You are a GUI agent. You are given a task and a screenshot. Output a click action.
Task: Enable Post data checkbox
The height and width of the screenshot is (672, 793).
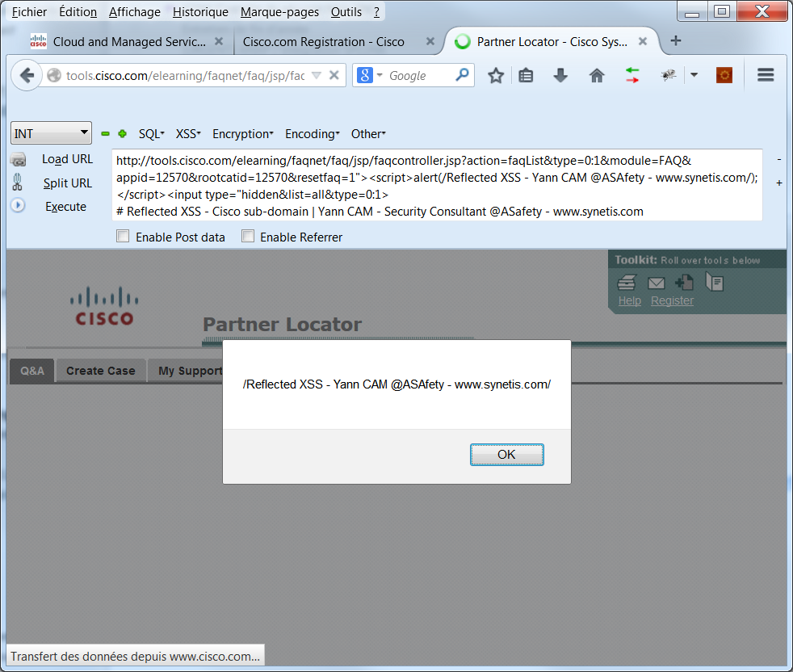click(123, 237)
